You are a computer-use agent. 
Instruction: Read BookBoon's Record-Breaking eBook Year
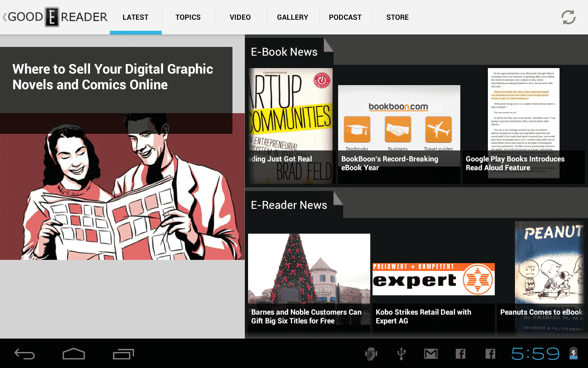(x=390, y=163)
